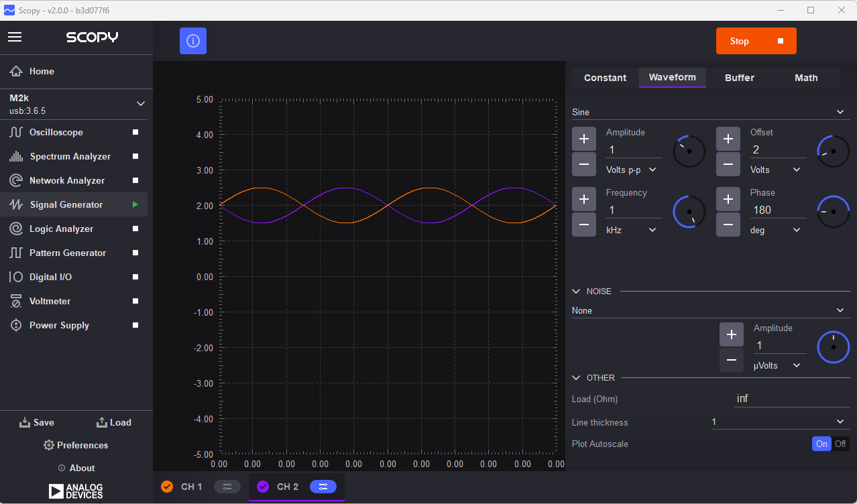857x504 pixels.
Task: Toggle Spectrum Analyzer run square indicator
Action: point(135,156)
